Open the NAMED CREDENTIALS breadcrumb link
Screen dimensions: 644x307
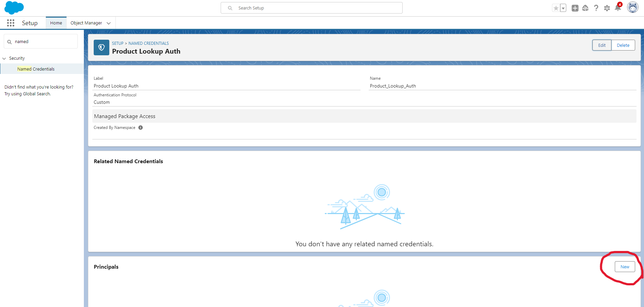[x=148, y=43]
